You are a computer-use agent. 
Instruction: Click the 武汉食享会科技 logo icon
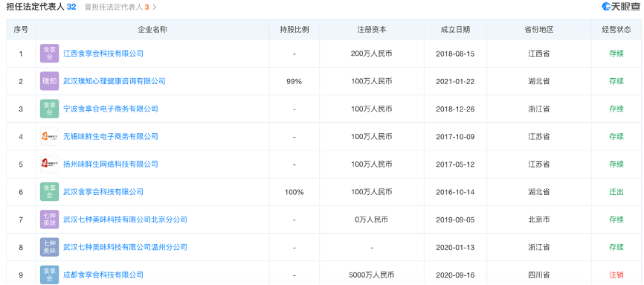pyautogui.click(x=49, y=192)
